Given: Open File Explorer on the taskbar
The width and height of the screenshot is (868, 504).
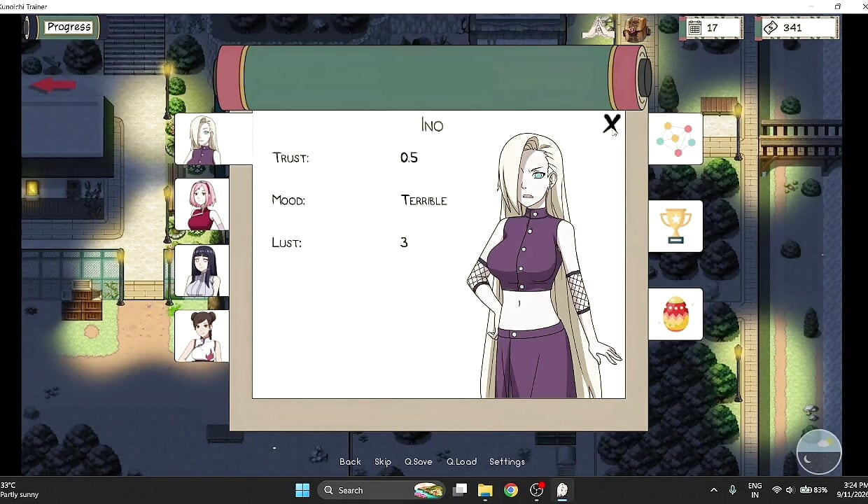Looking at the screenshot, I should (485, 490).
